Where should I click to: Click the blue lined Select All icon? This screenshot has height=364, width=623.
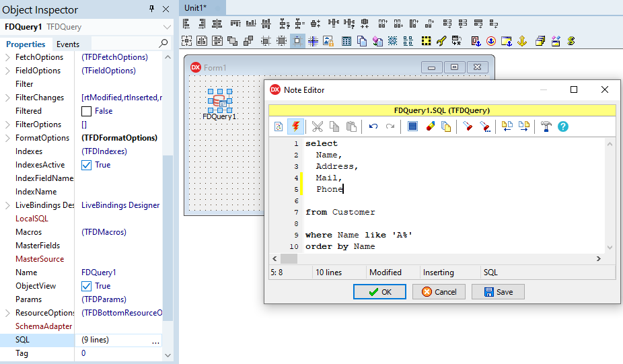(x=413, y=126)
